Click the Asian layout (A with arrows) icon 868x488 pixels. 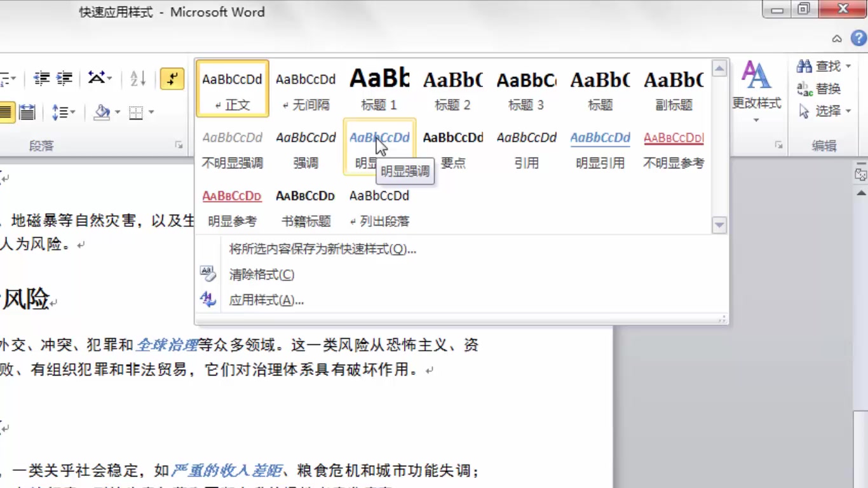tap(97, 78)
